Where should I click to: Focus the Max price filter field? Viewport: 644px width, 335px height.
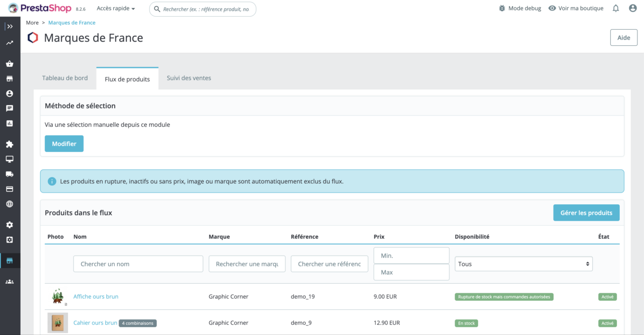[x=412, y=272]
